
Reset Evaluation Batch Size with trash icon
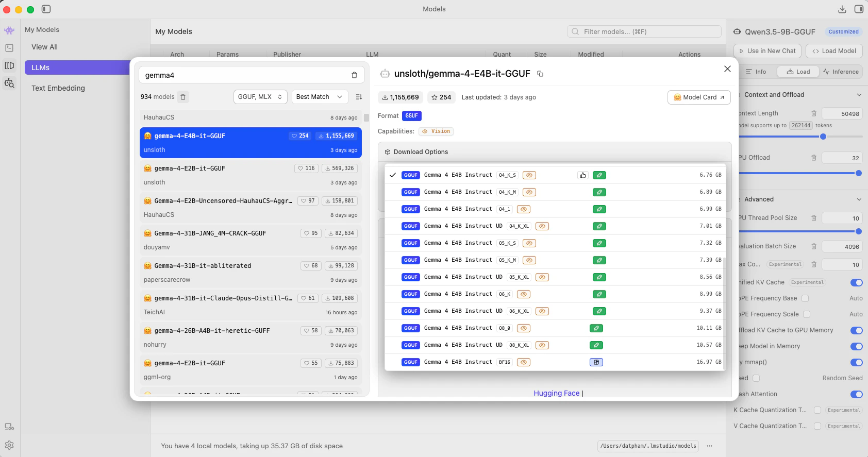814,247
